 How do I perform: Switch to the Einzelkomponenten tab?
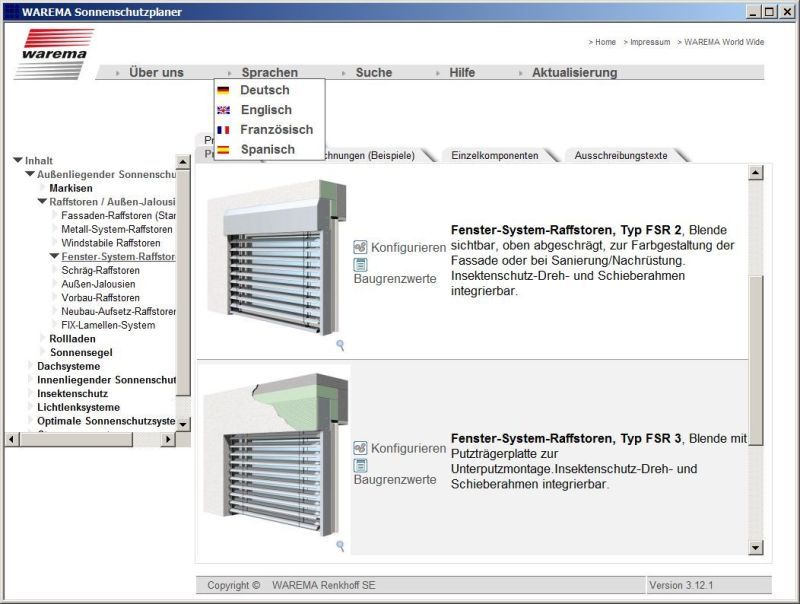(x=494, y=156)
